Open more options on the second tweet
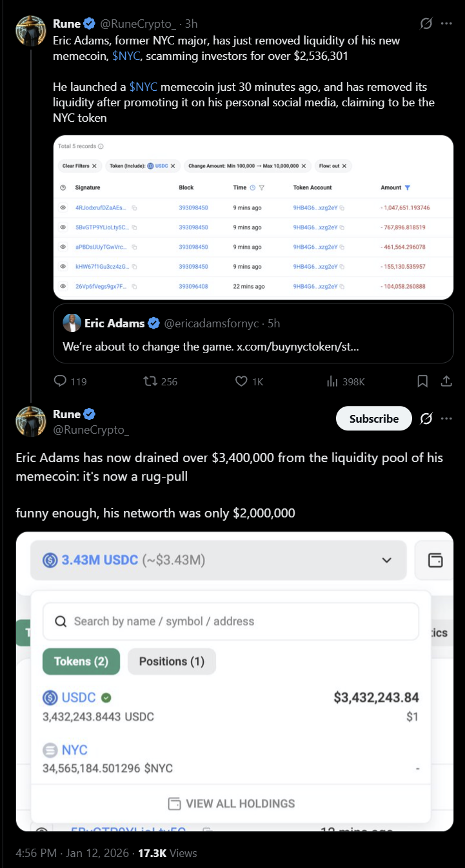This screenshot has width=465, height=868. pyautogui.click(x=446, y=419)
